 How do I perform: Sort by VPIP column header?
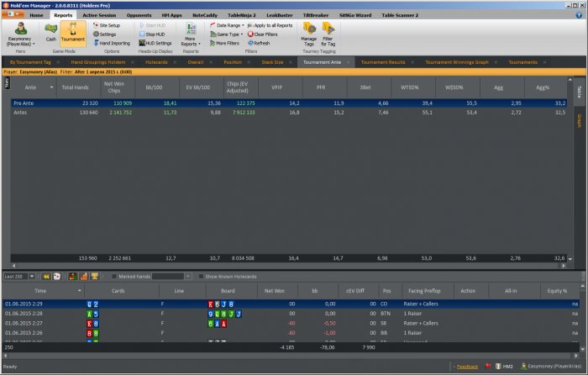click(276, 87)
